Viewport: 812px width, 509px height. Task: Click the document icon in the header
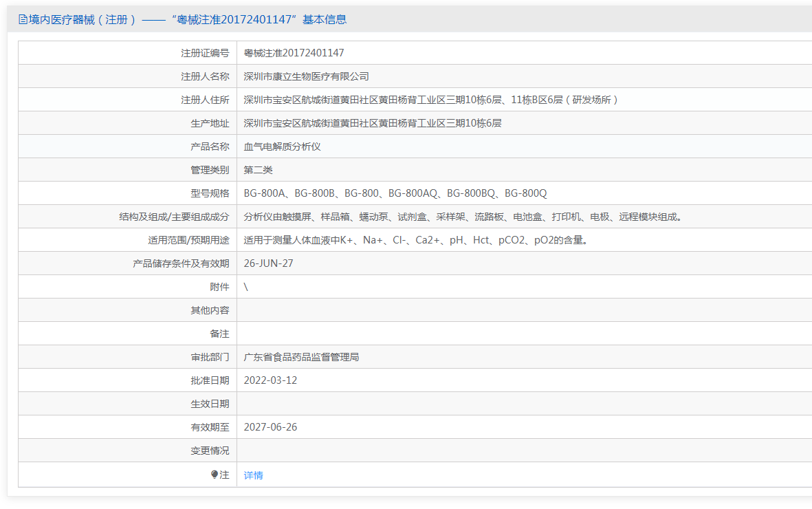(23, 20)
